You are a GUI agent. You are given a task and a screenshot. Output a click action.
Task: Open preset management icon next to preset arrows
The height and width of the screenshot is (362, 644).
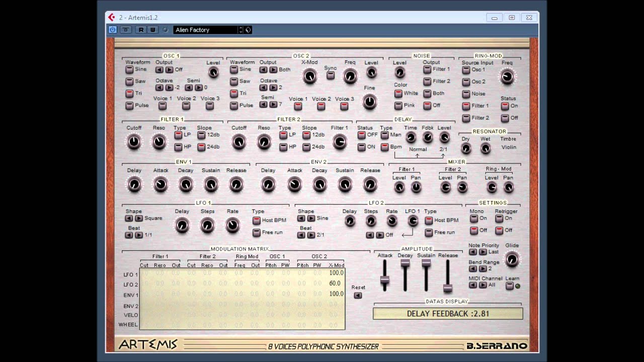tap(248, 30)
